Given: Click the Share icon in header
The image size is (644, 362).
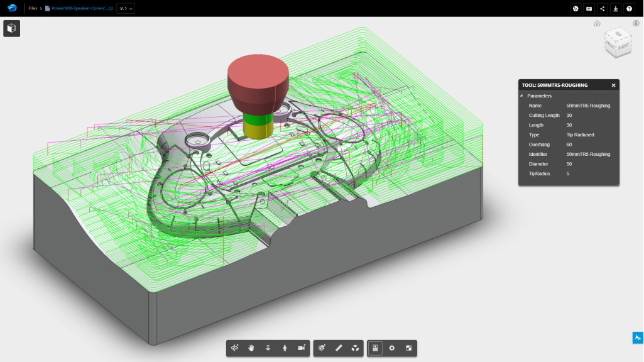Looking at the screenshot, I should [x=603, y=9].
